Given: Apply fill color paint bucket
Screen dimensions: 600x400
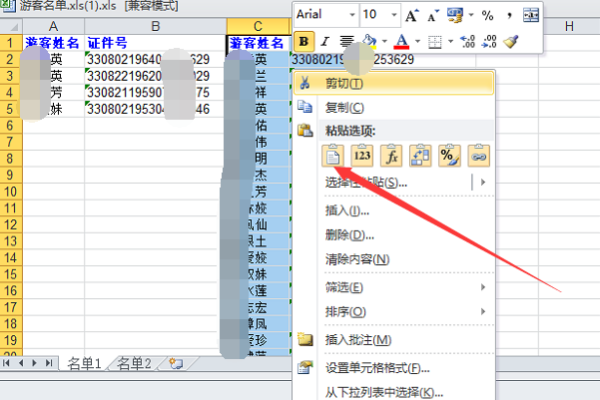Looking at the screenshot, I should click(x=369, y=41).
